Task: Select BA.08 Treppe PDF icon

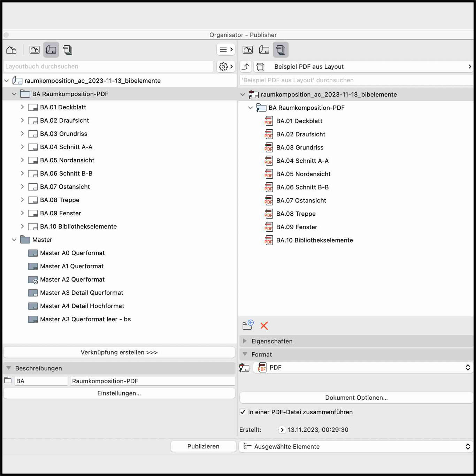Action: tap(269, 214)
